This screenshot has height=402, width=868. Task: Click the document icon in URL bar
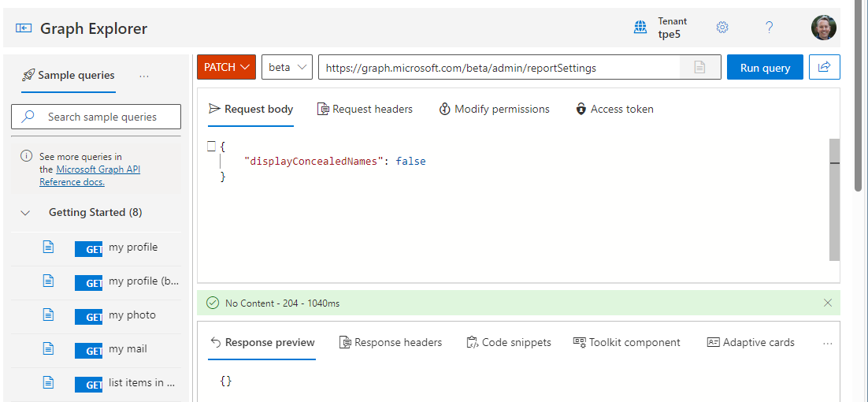tap(699, 68)
